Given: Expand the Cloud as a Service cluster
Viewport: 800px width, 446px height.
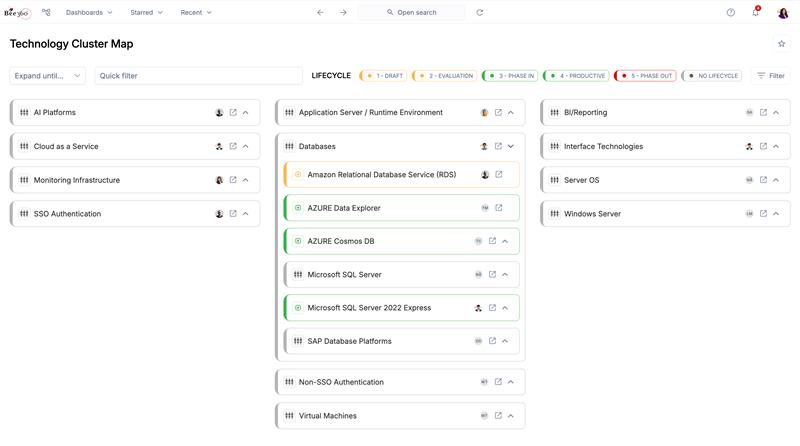Looking at the screenshot, I should 246,147.
